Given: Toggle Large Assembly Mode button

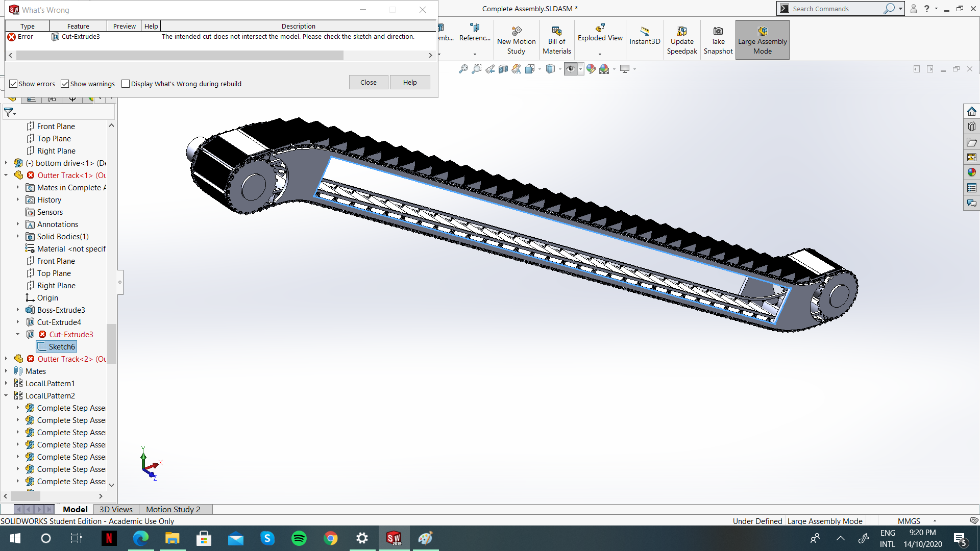Looking at the screenshot, I should (762, 40).
